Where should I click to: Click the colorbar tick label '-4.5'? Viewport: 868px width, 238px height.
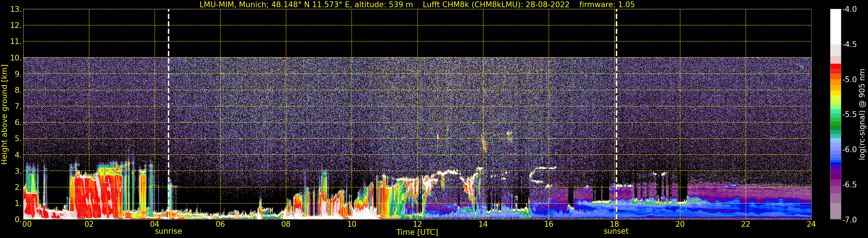(850, 44)
